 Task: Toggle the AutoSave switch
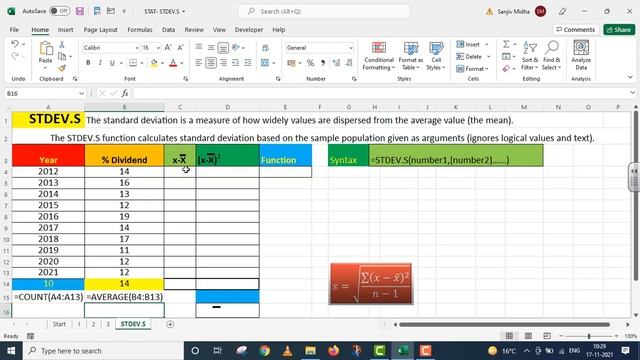[x=60, y=11]
